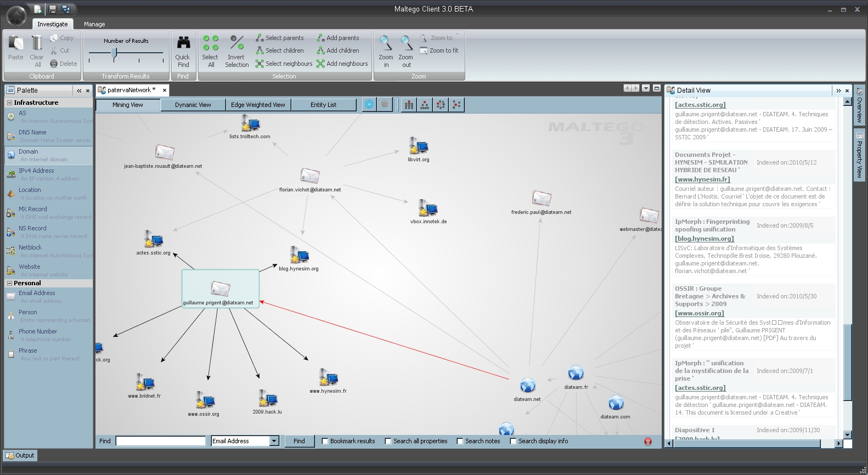
Task: Open the document list dropdown arrow
Action: tap(646, 88)
